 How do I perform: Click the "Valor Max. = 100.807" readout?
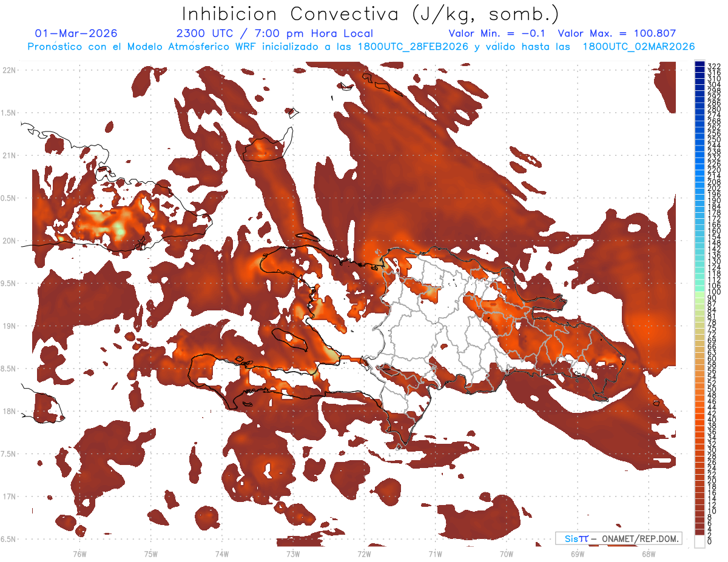tap(617, 33)
